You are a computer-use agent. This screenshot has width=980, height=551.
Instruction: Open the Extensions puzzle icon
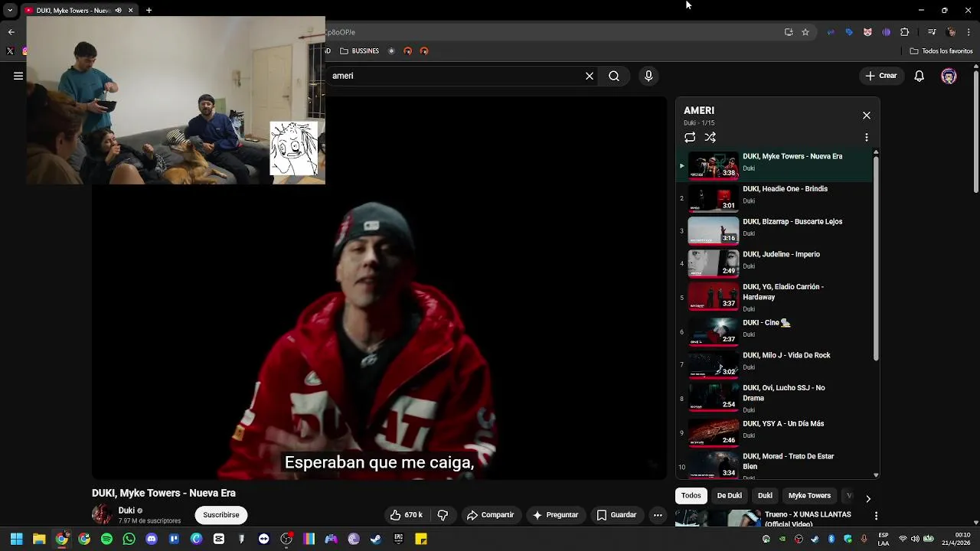(904, 32)
